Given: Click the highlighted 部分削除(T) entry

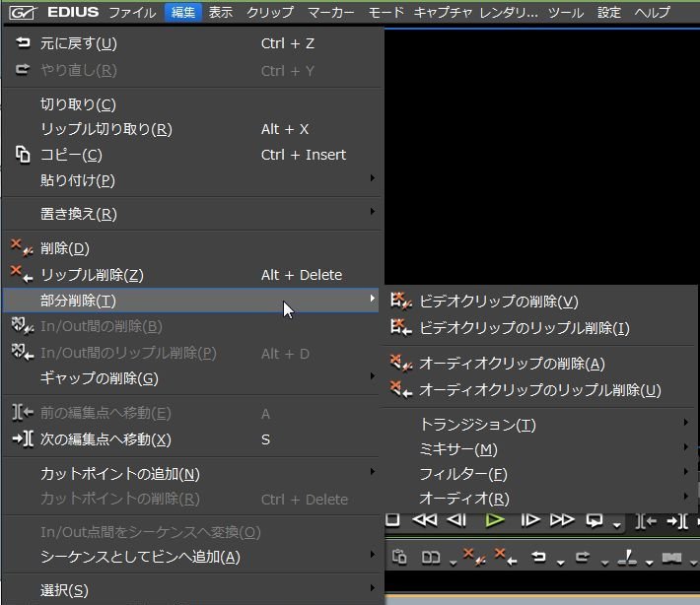Looking at the screenshot, I should (191, 301).
